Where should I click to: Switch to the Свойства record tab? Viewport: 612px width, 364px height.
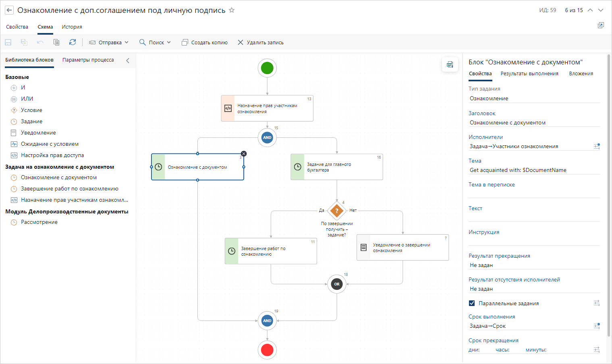pos(17,27)
